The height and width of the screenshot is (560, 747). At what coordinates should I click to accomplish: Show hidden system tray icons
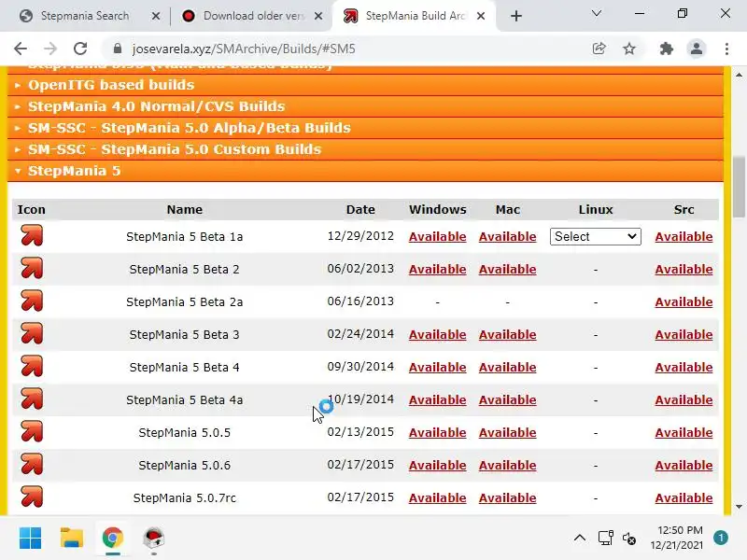579,539
